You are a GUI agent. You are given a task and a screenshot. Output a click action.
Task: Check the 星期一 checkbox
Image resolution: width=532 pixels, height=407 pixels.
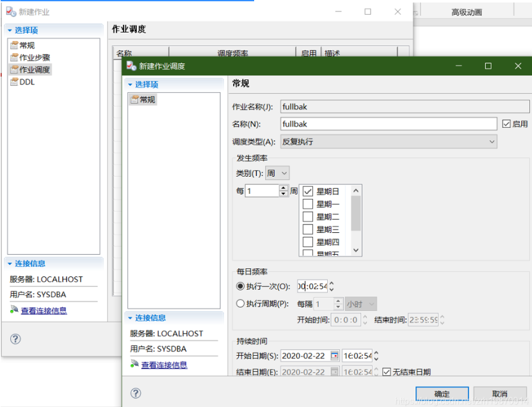[308, 204]
